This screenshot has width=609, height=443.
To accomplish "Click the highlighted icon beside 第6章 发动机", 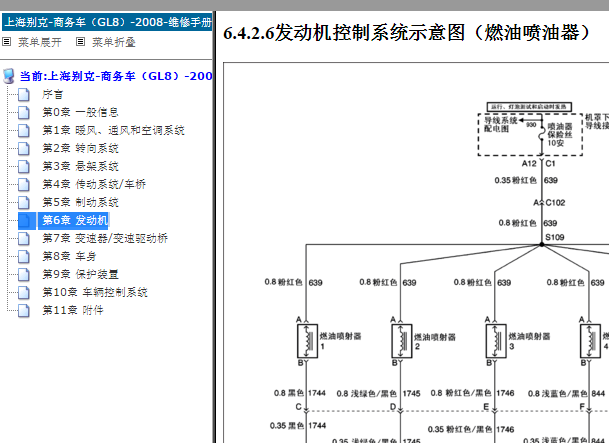I will point(26,221).
